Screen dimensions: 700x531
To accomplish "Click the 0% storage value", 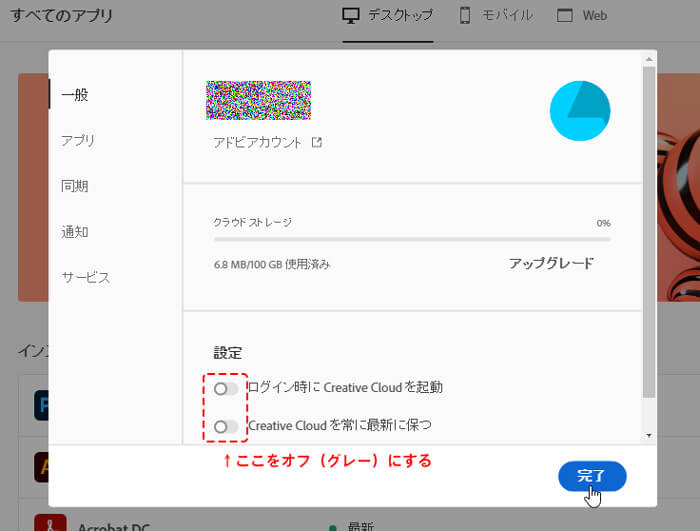I will coord(603,223).
